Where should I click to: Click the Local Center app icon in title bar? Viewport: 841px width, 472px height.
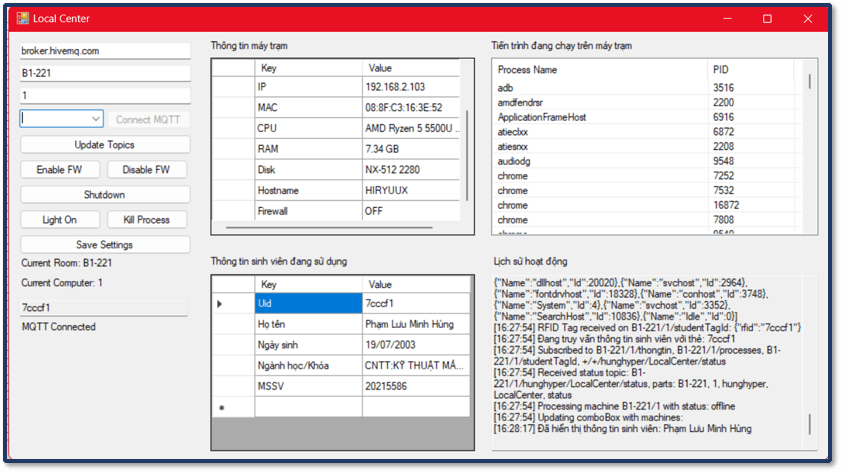click(x=23, y=18)
